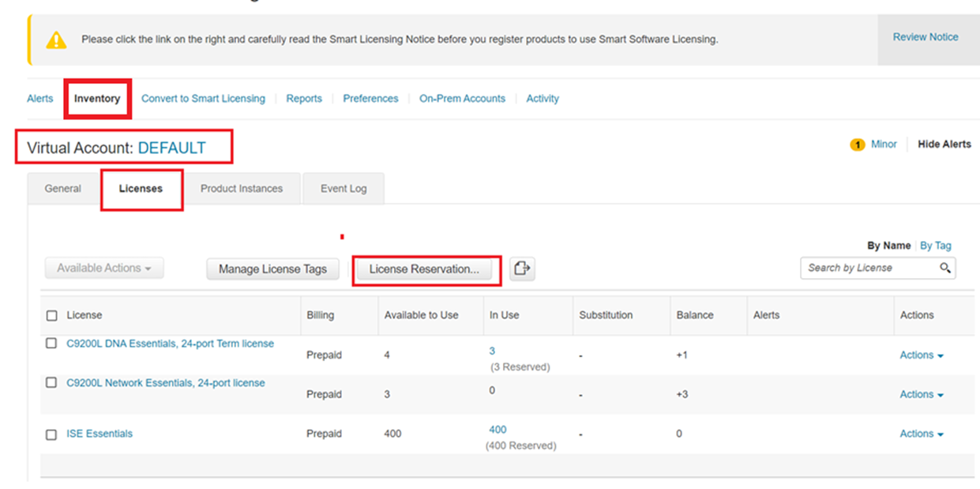The image size is (980, 489).
Task: Click the In Use column header
Action: click(504, 315)
